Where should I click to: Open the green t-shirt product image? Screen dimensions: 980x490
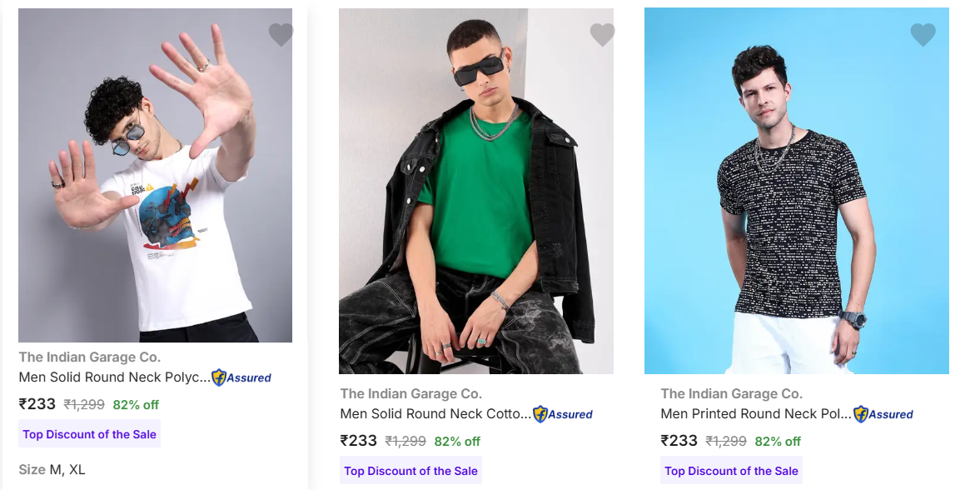tap(475, 191)
